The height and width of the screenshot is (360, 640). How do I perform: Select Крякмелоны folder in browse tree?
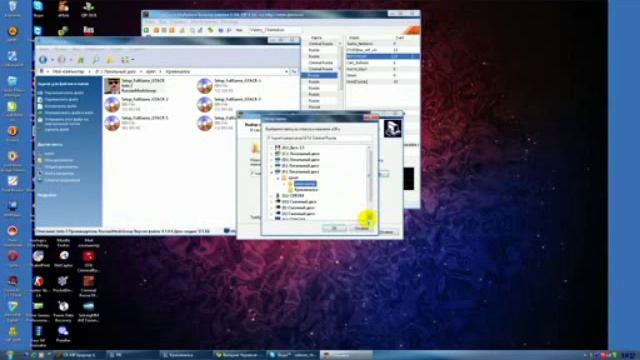(x=306, y=190)
